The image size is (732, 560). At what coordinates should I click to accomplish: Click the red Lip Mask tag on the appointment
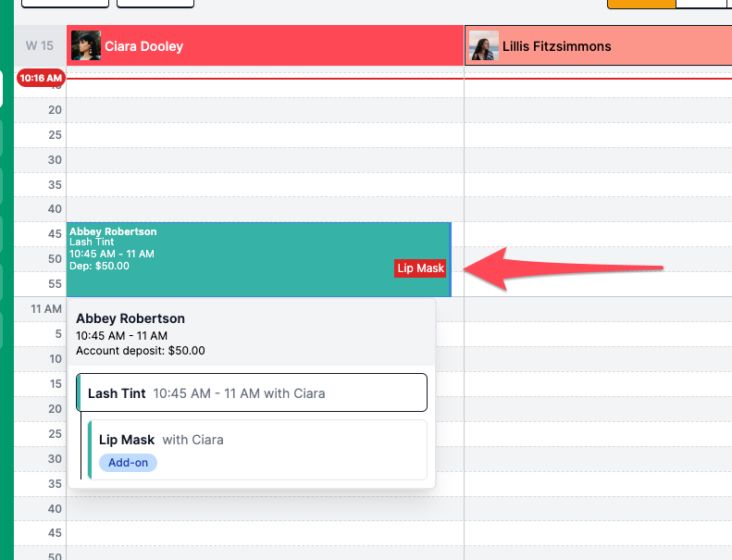420,268
